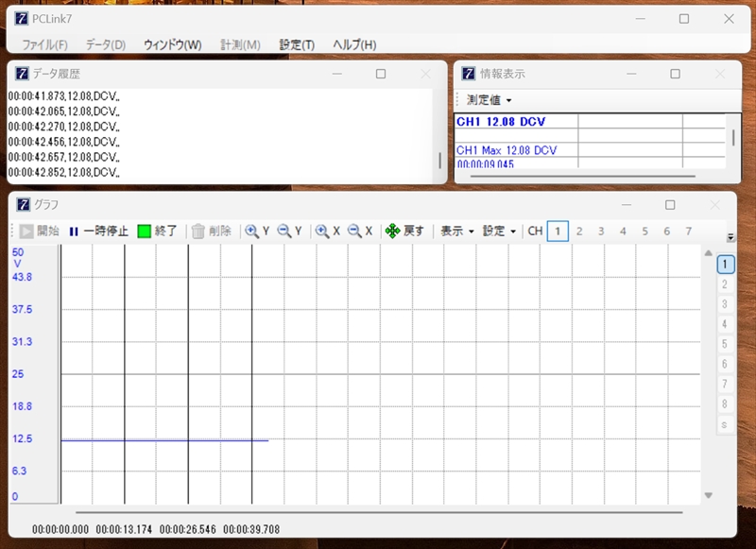Open the データ(D) menu
Screen dimensions: 756x549
[106, 44]
